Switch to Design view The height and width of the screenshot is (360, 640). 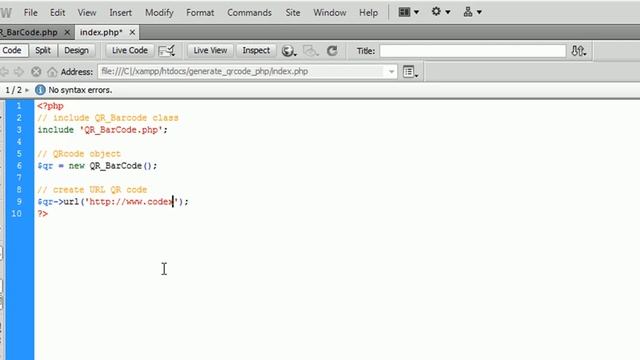click(x=76, y=51)
